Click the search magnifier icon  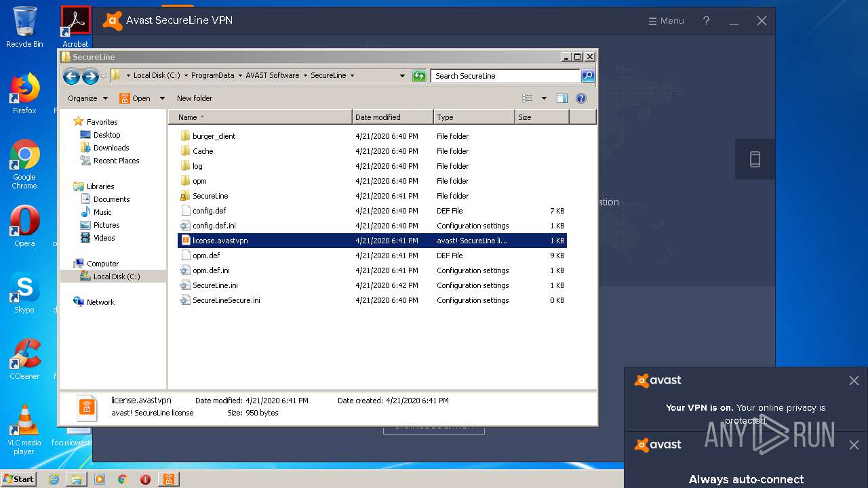click(588, 76)
